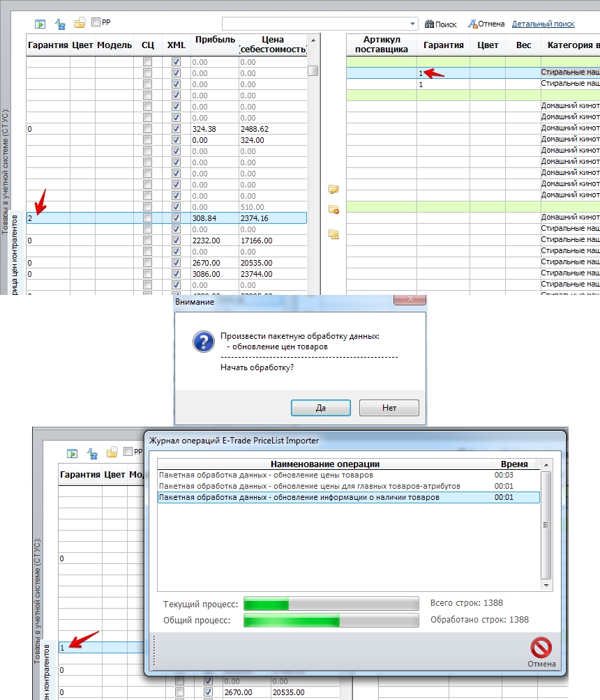Click up arrow of left table scrollbar
This screenshot has width=600, height=700.
(x=313, y=40)
